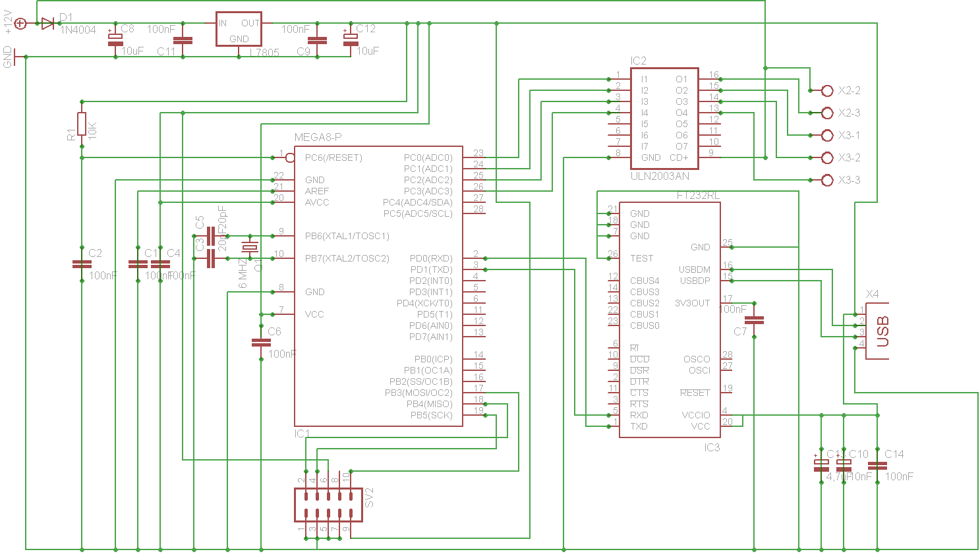Click the PB0(ICP) pin label
980x560 pixels.
point(434,359)
